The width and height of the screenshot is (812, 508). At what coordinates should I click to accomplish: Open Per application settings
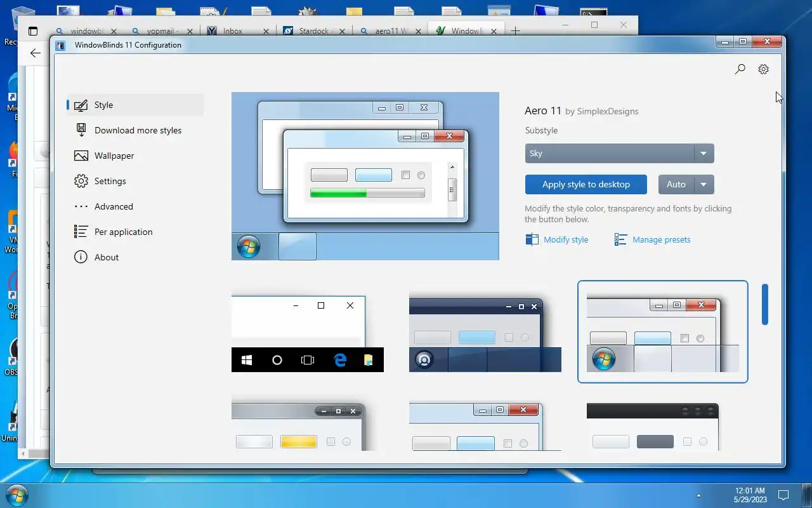pos(135,232)
